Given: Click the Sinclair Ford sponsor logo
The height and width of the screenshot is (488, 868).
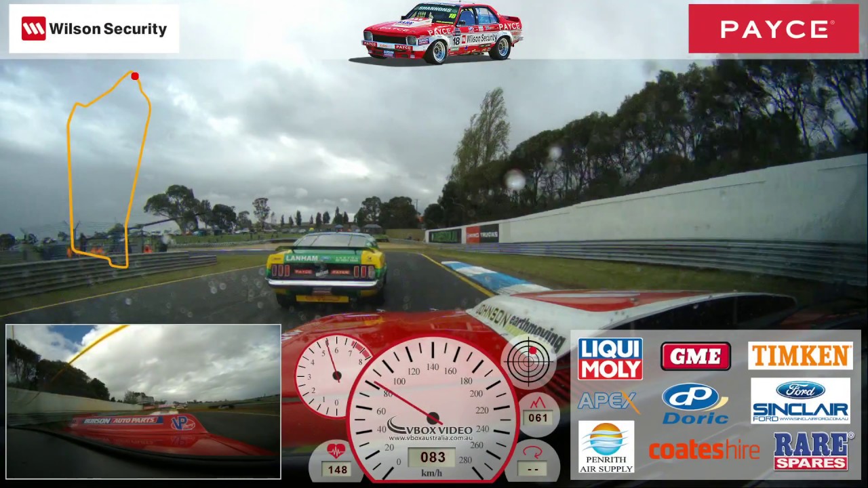Looking at the screenshot, I should (x=800, y=401).
